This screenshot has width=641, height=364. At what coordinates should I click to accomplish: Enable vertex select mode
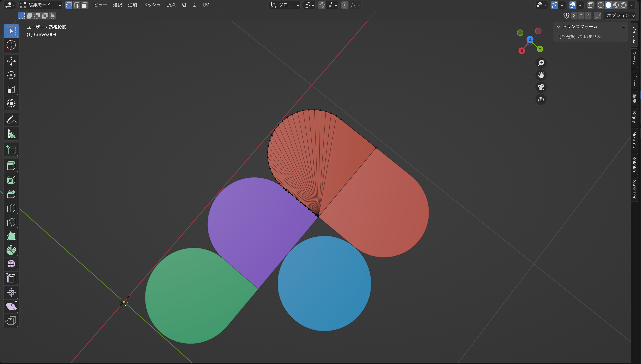tap(69, 5)
